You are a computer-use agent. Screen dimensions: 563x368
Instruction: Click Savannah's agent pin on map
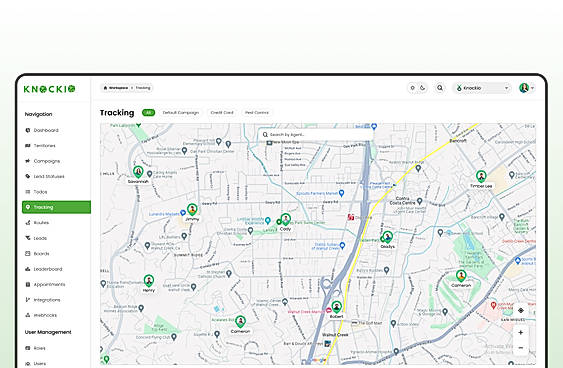[138, 172]
